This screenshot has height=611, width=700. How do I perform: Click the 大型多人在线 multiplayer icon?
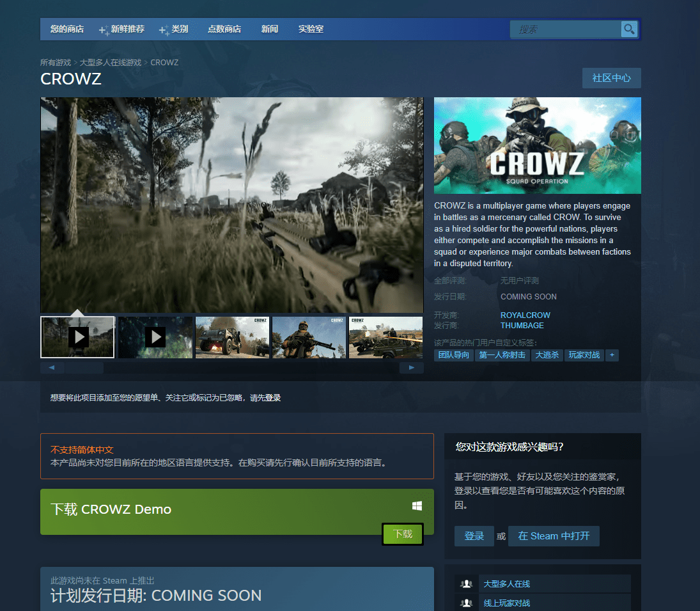point(467,583)
